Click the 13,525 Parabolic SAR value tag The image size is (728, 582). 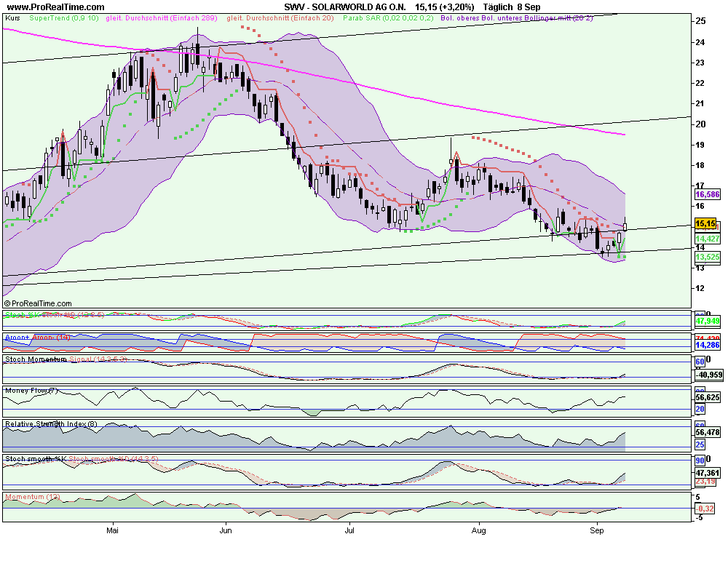pyautogui.click(x=708, y=257)
